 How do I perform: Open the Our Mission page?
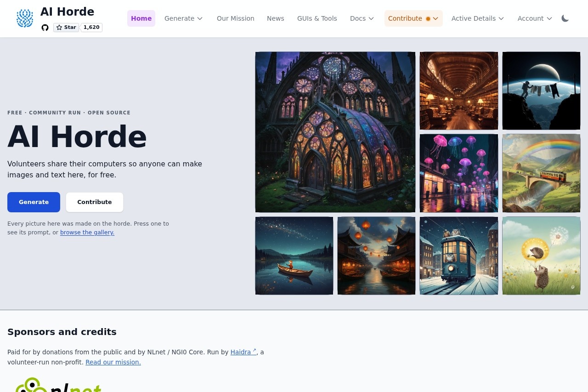click(236, 18)
